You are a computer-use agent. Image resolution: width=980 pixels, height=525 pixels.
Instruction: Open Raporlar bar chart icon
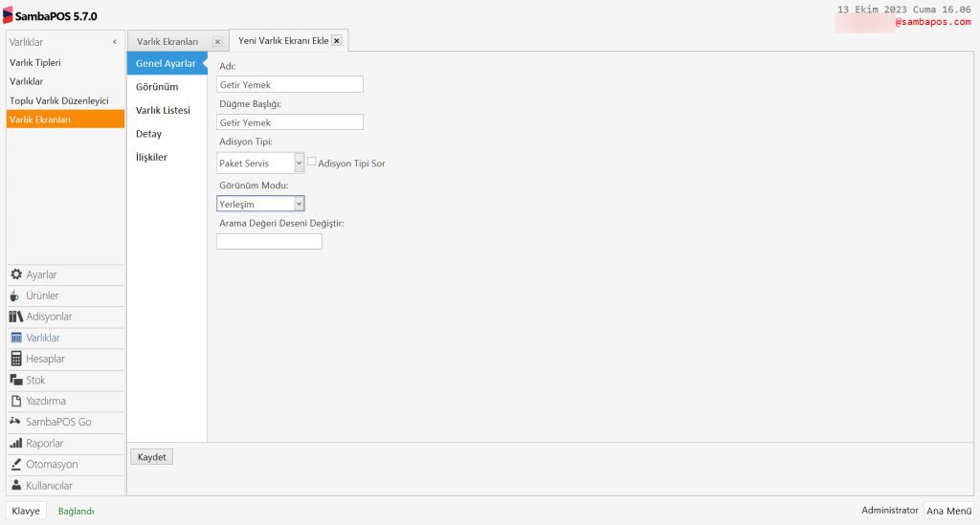(16, 444)
